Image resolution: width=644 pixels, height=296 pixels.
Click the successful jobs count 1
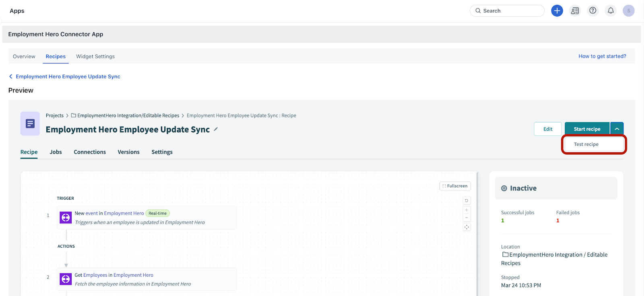pyautogui.click(x=502, y=221)
